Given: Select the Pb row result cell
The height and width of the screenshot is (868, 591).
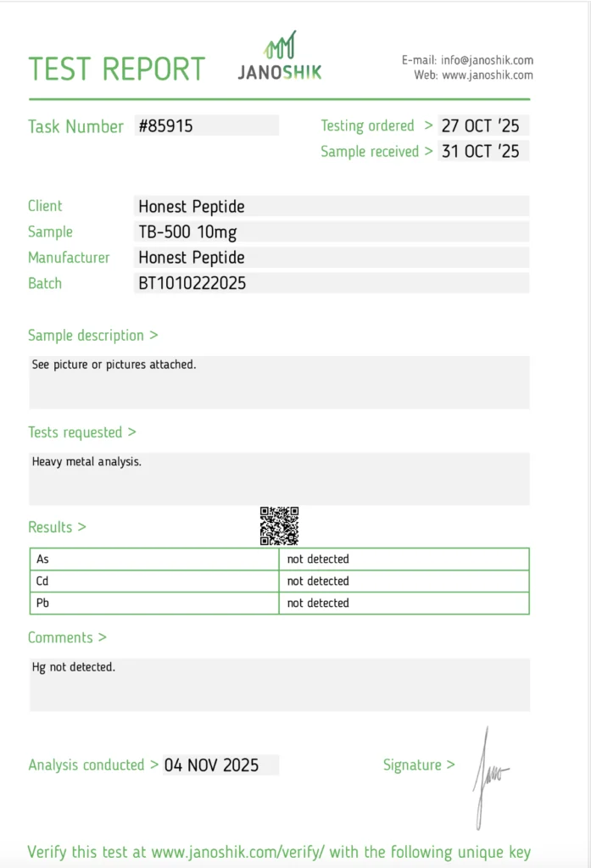Looking at the screenshot, I should [403, 604].
